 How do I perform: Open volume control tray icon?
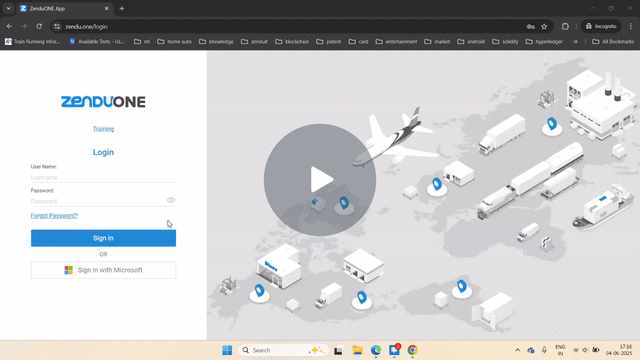(585, 350)
